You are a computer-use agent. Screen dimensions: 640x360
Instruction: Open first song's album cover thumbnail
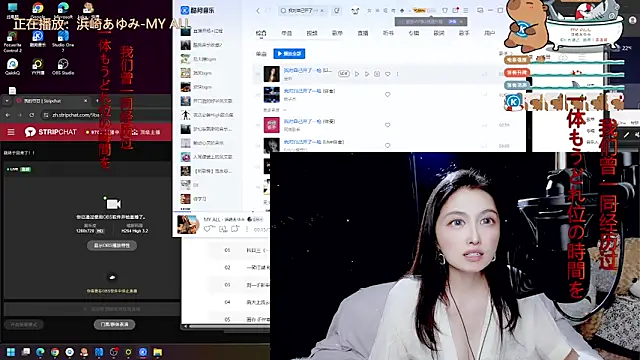click(272, 74)
